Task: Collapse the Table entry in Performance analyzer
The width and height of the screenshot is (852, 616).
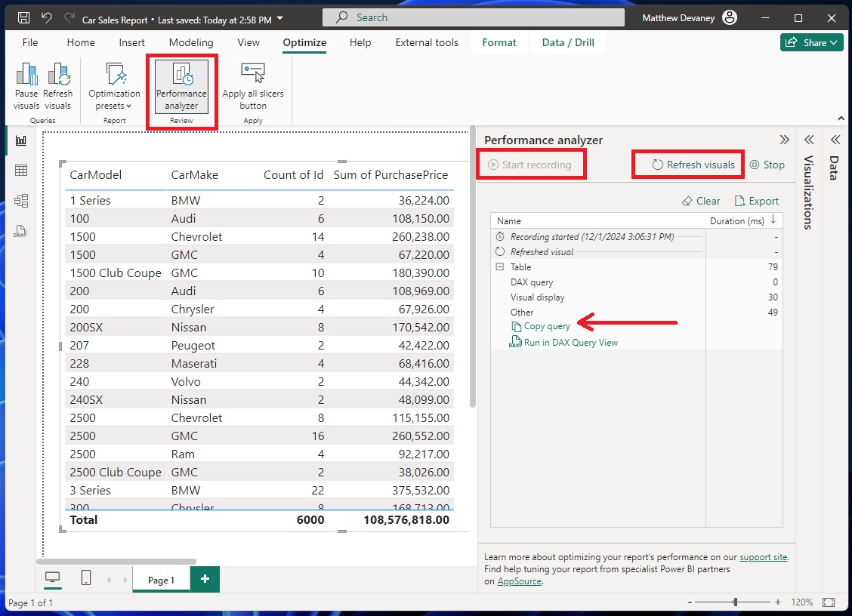Action: coord(499,266)
